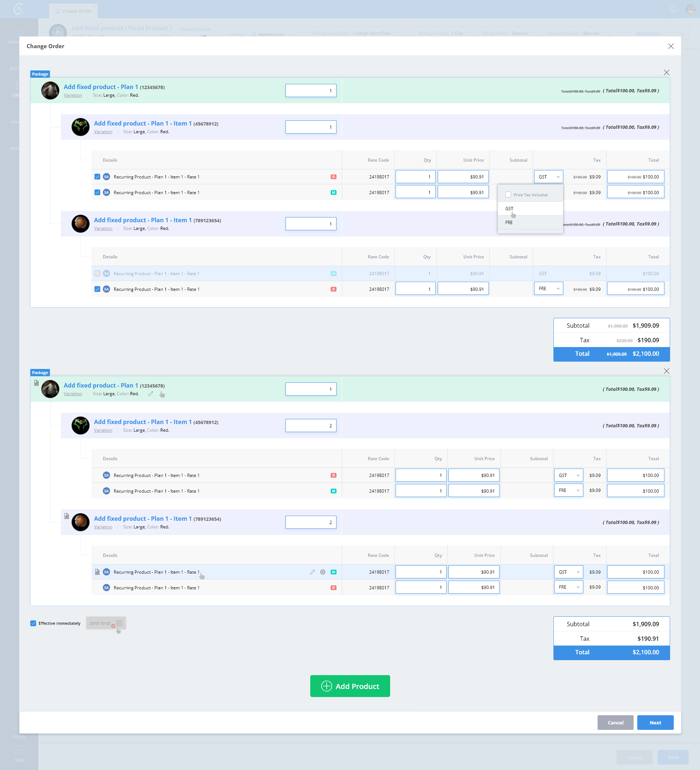Click the pencil icon next to second package variation
The height and width of the screenshot is (770, 700).
tap(151, 393)
